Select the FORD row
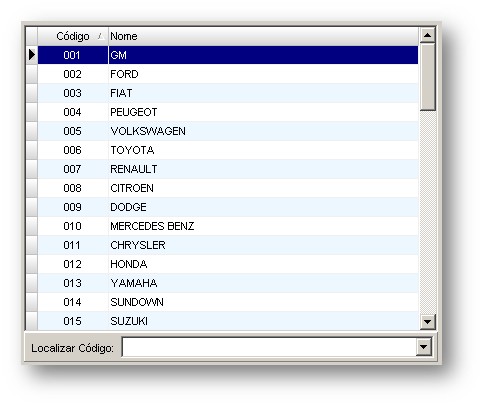The width and height of the screenshot is (484, 407). click(228, 74)
